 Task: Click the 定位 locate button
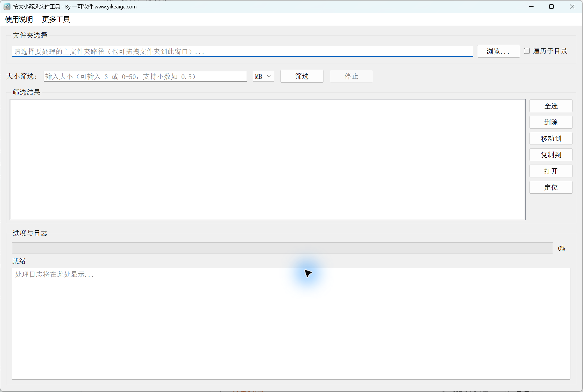tap(551, 187)
